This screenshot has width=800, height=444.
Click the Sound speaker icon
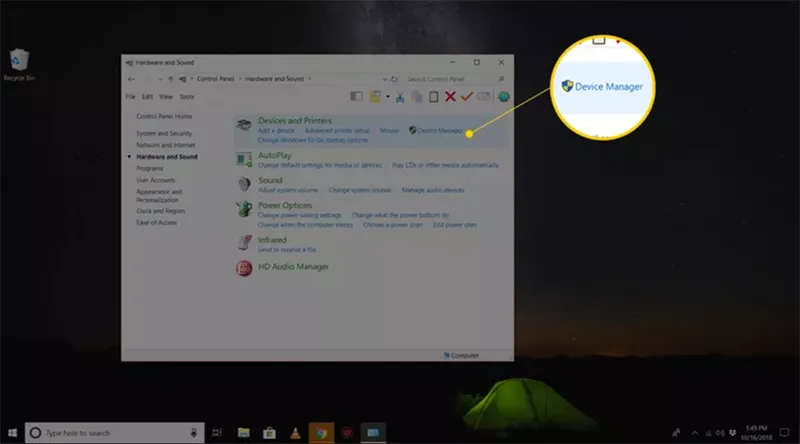pos(243,184)
